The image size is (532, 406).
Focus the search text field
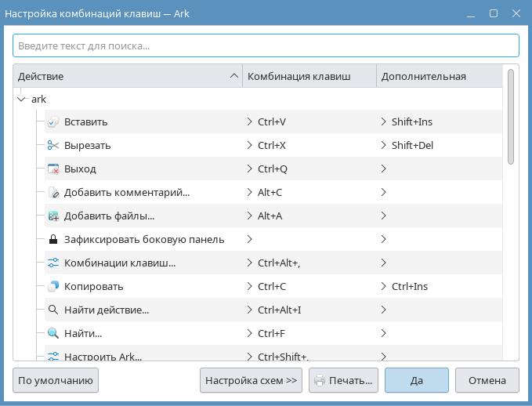266,45
